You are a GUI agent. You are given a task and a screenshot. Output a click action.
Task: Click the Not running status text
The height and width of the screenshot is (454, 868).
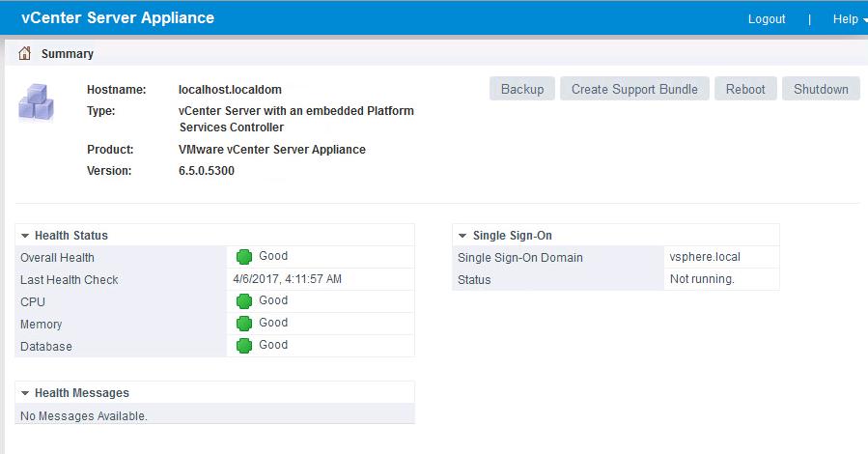click(702, 279)
